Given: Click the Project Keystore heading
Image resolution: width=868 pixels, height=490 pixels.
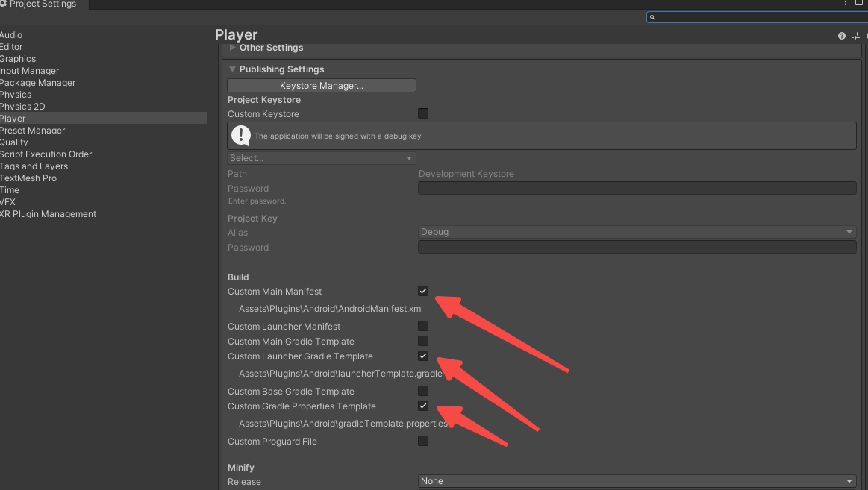Looking at the screenshot, I should tap(264, 100).
